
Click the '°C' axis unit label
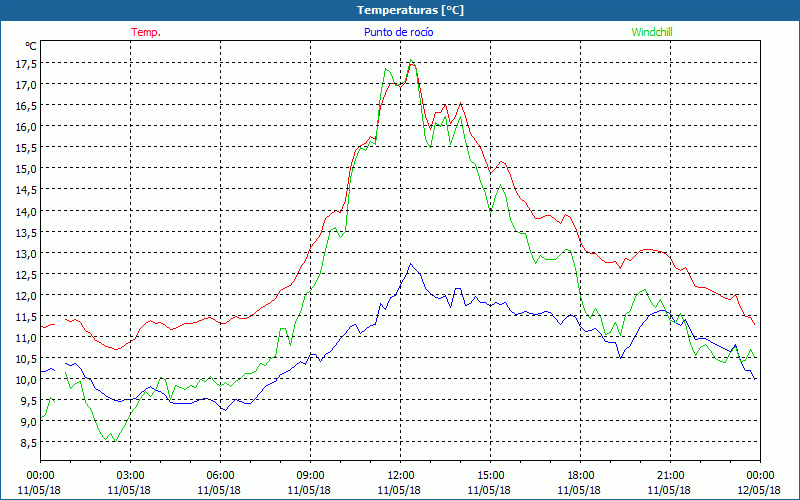coord(31,46)
